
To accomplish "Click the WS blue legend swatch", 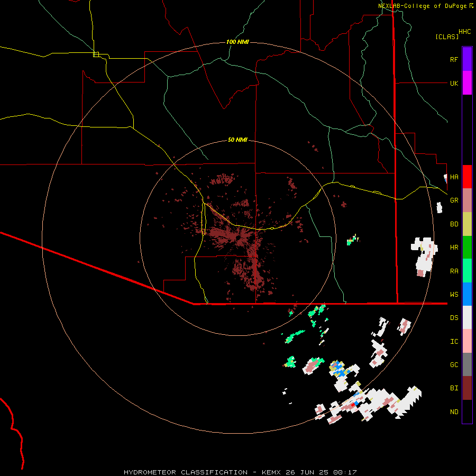I will click(467, 294).
